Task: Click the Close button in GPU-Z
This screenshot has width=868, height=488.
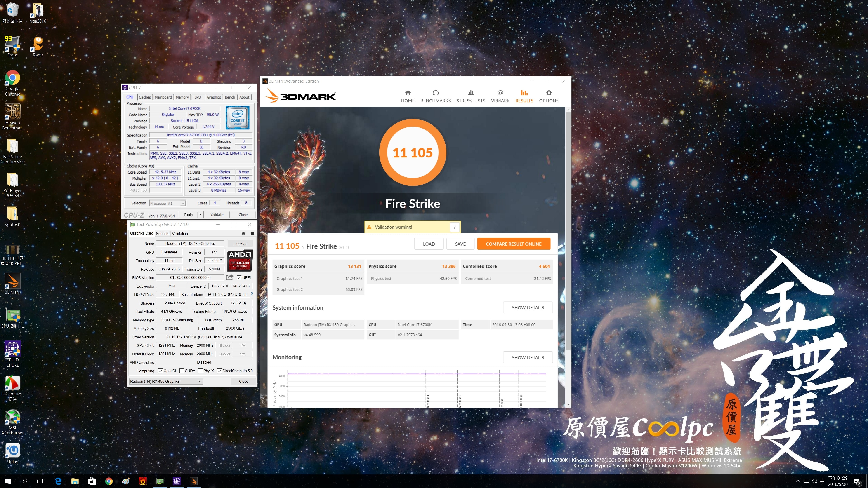Action: click(x=243, y=381)
